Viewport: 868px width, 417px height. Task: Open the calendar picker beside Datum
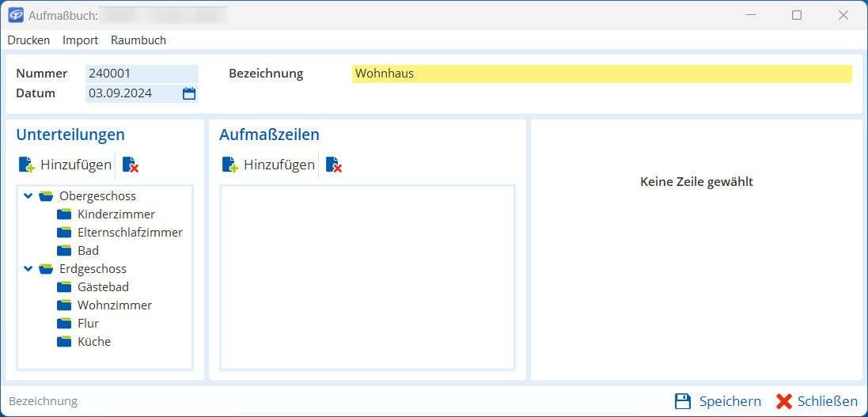point(189,93)
